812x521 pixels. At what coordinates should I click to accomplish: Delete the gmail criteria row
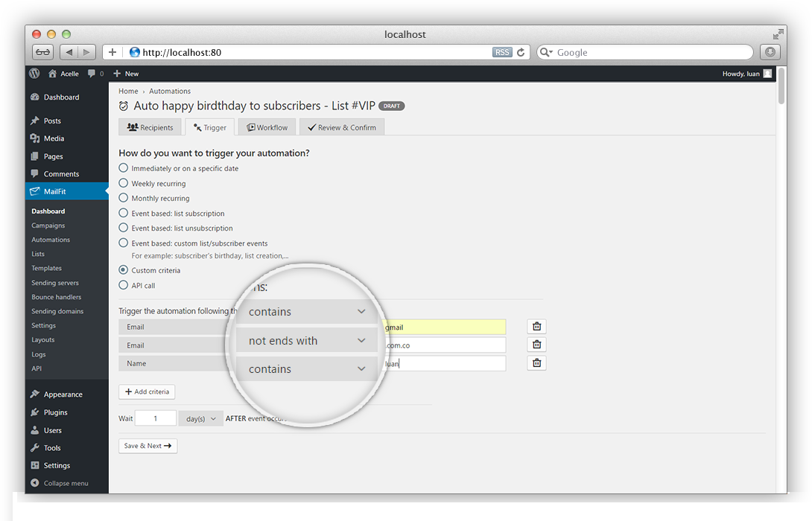tap(537, 327)
